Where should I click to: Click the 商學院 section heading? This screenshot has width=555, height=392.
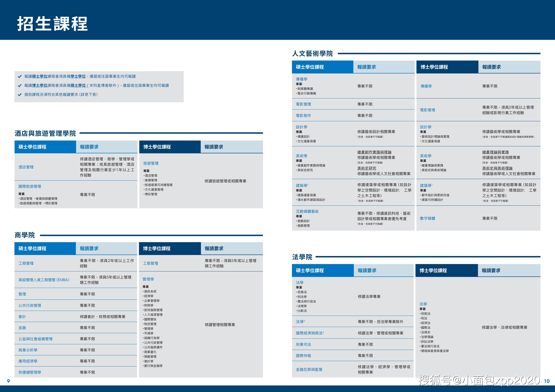coord(25,235)
